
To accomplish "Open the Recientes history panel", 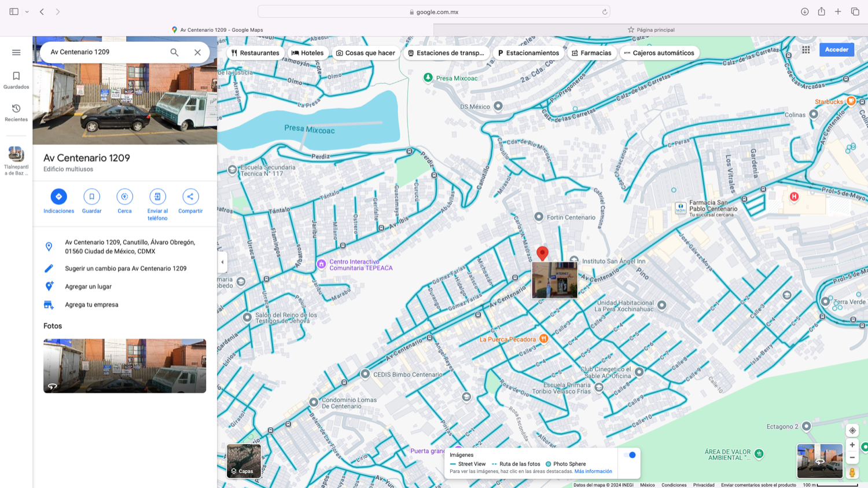I will [x=16, y=112].
